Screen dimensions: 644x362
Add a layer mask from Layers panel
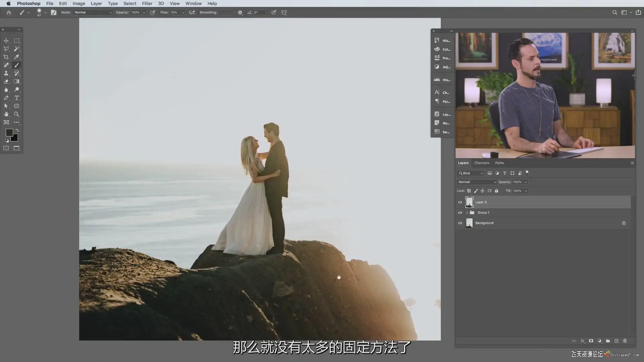click(x=591, y=341)
